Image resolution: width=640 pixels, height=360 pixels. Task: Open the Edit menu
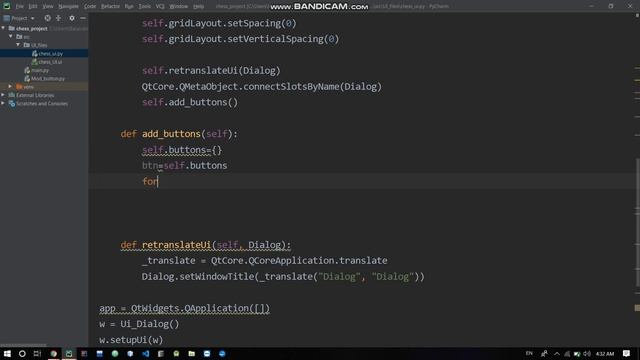33,7
